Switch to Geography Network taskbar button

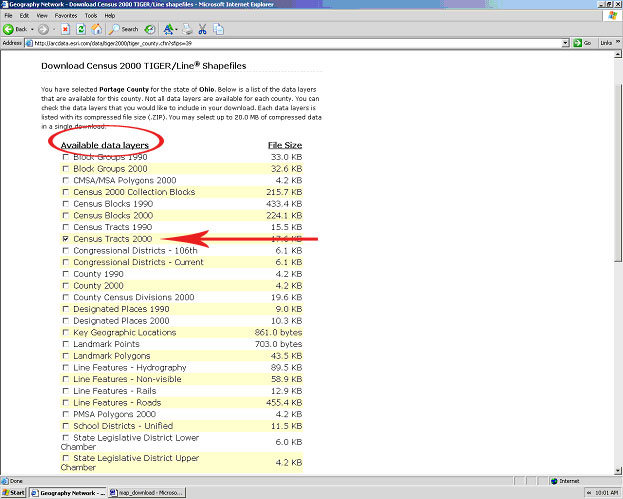68,493
